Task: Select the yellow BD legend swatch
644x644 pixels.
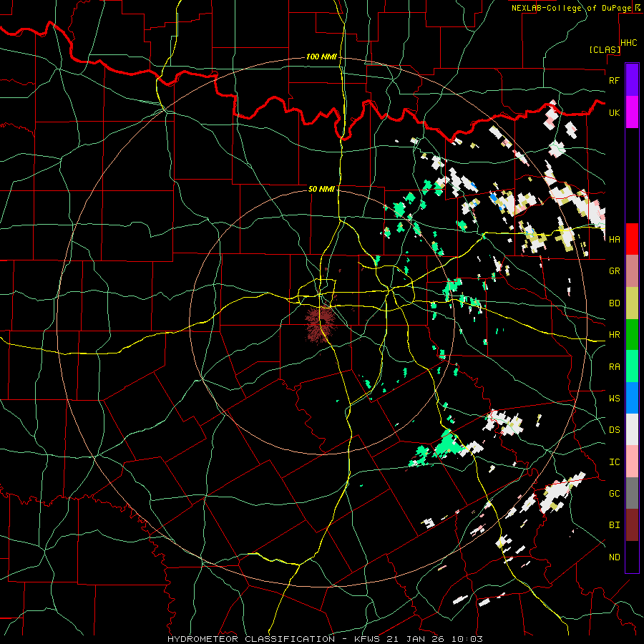Action: point(632,303)
